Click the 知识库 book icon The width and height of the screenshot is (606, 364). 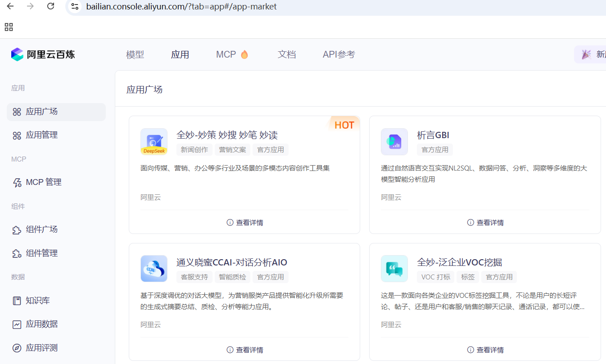[17, 301]
